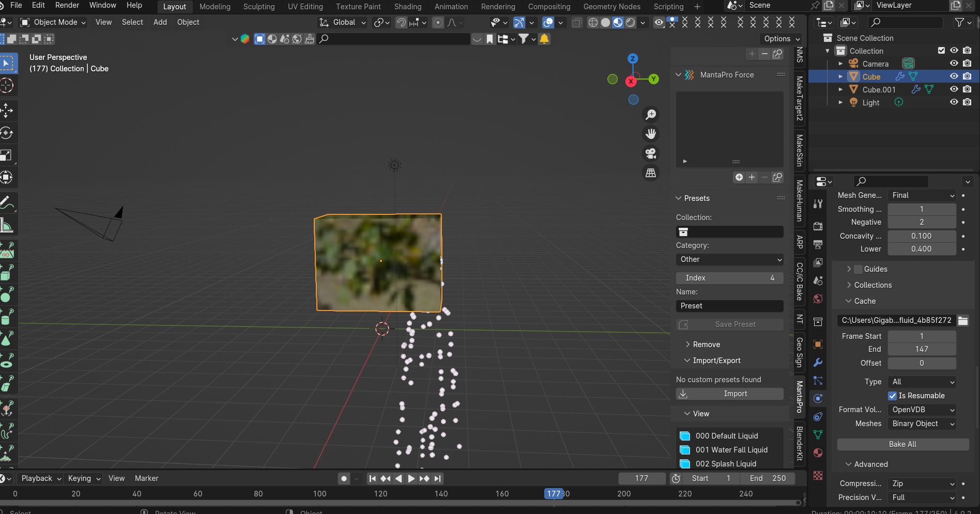Click the Lower value slider 0.400
Screen dimensions: 980x514
click(x=922, y=249)
